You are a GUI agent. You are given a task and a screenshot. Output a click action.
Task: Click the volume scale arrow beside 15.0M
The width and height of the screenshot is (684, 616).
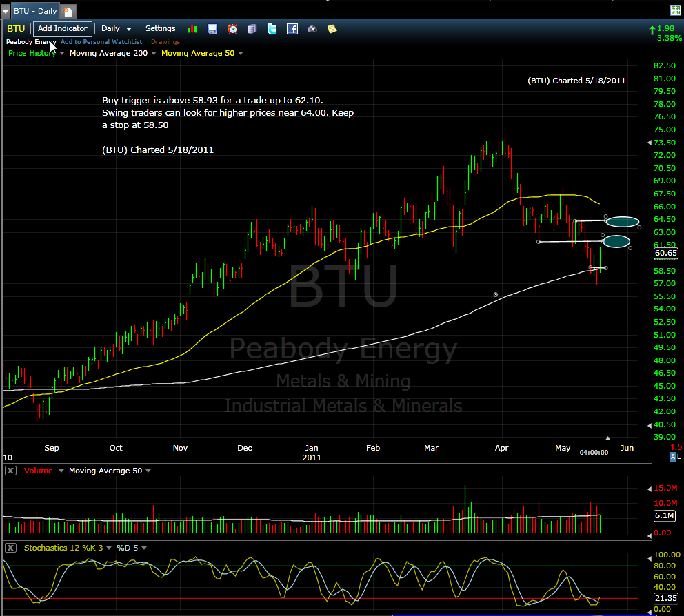point(650,489)
